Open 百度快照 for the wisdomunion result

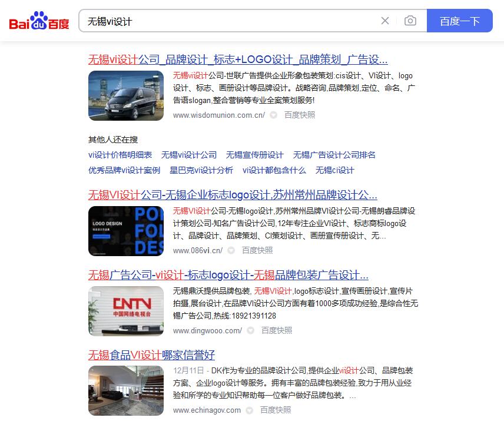click(x=300, y=115)
